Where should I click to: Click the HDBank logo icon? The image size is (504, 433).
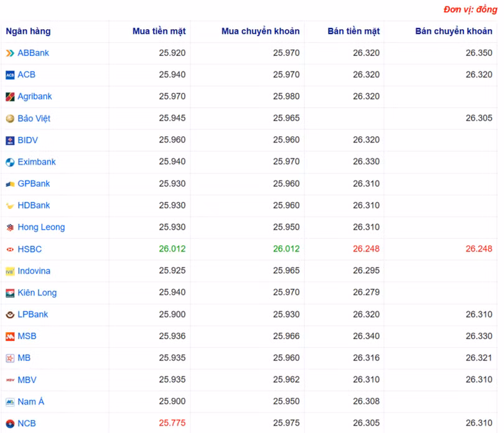coord(9,205)
